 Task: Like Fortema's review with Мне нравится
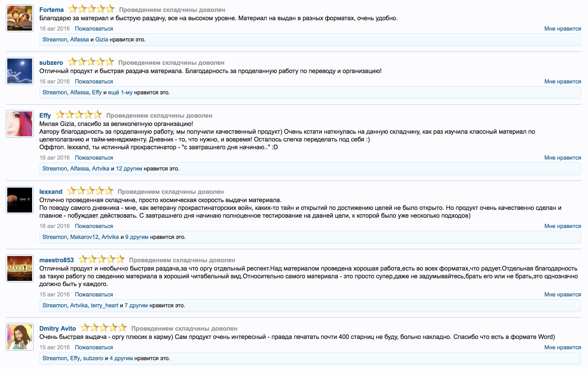click(x=562, y=29)
